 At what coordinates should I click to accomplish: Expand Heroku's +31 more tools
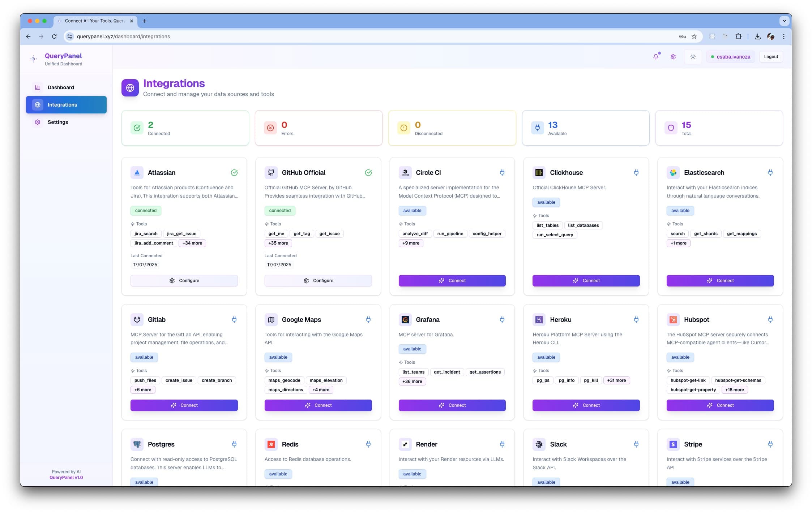(616, 380)
